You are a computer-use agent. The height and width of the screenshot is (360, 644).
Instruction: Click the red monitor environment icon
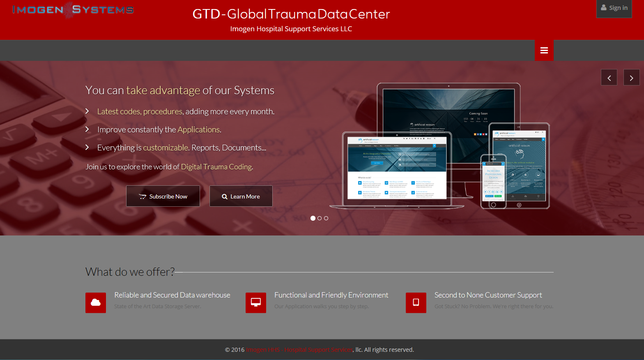pyautogui.click(x=256, y=303)
